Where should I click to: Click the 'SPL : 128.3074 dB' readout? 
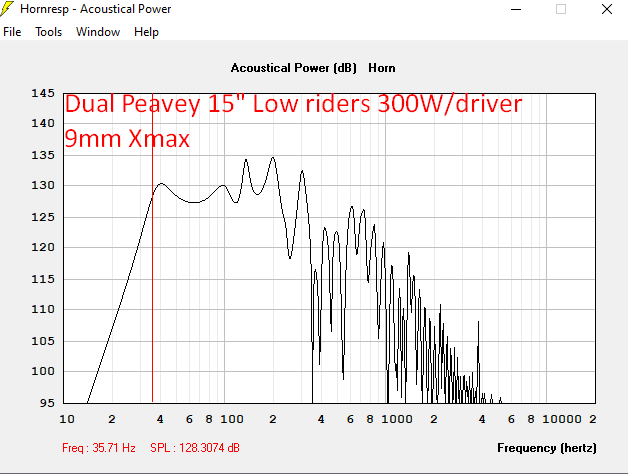point(195,448)
